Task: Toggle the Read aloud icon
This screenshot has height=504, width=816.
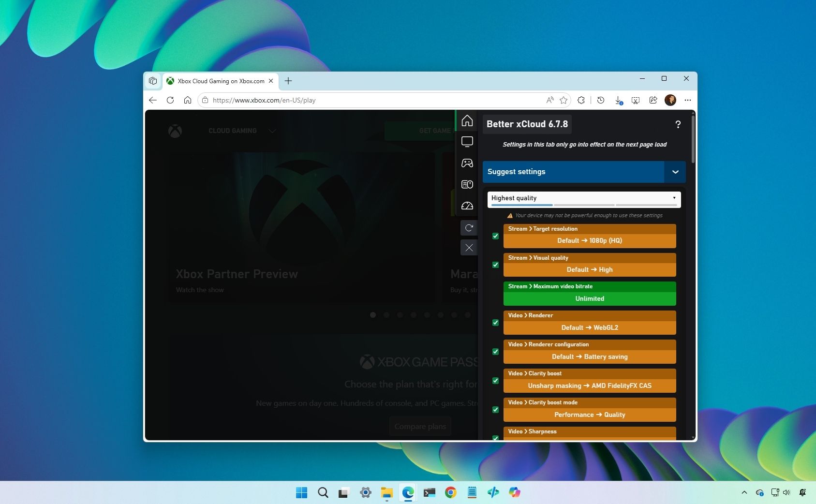Action: click(550, 100)
